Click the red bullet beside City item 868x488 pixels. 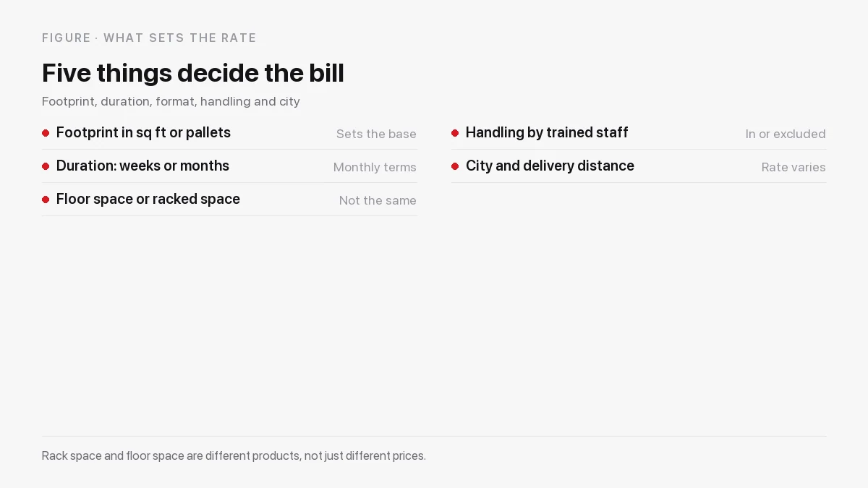coord(455,166)
